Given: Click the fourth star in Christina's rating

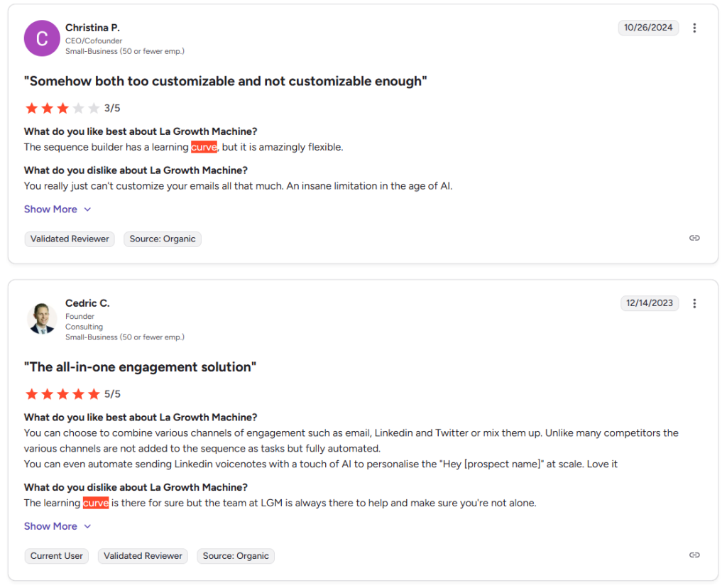Looking at the screenshot, I should tap(78, 107).
